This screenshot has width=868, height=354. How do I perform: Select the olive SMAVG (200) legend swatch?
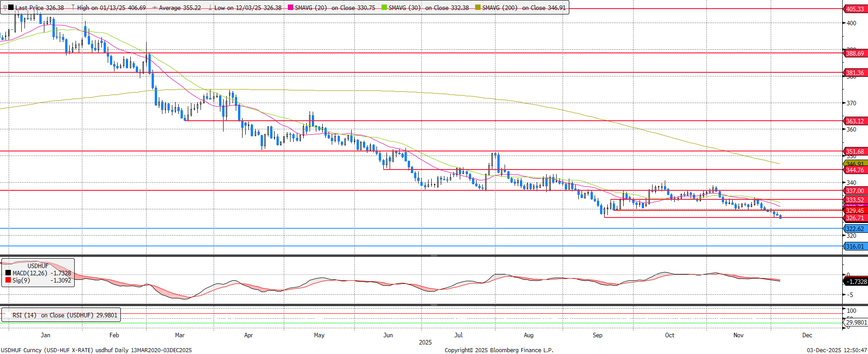coord(478,8)
